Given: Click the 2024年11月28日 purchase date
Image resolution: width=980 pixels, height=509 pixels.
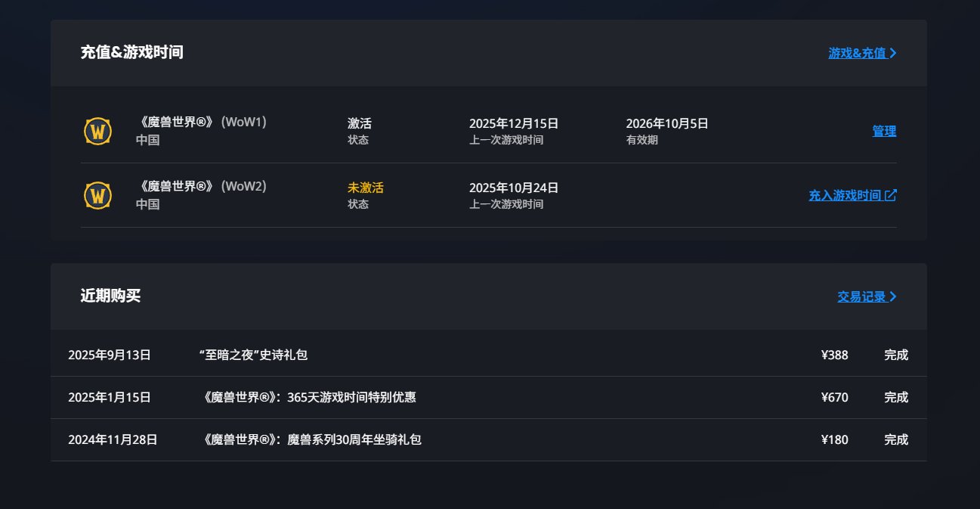Looking at the screenshot, I should 113,439.
